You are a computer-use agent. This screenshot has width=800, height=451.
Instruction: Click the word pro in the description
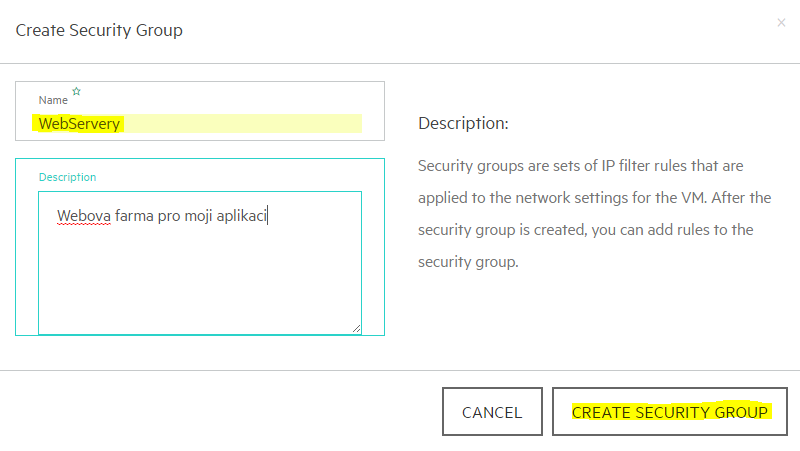[169, 217]
